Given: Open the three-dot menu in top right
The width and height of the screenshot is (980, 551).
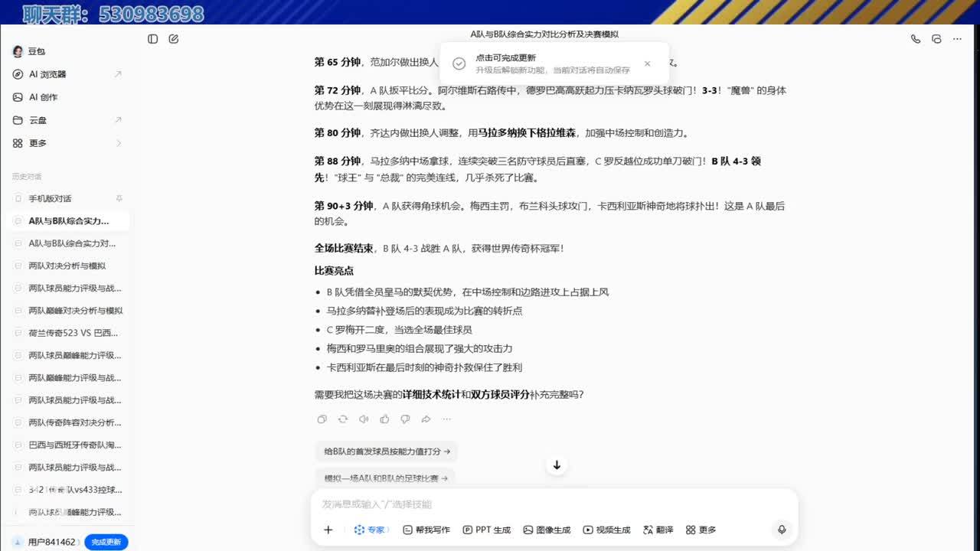Looking at the screenshot, I should click(x=957, y=39).
